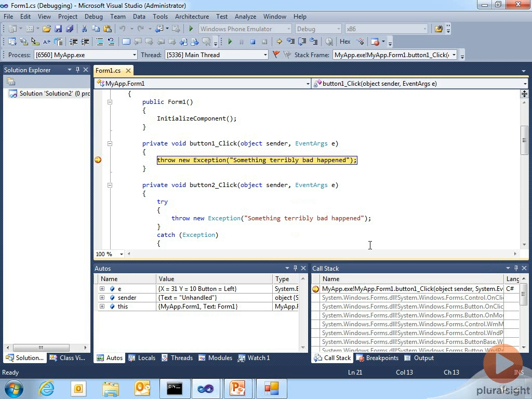Click the Increase Indent icon
This screenshot has width=532, height=399.
pyautogui.click(x=85, y=42)
